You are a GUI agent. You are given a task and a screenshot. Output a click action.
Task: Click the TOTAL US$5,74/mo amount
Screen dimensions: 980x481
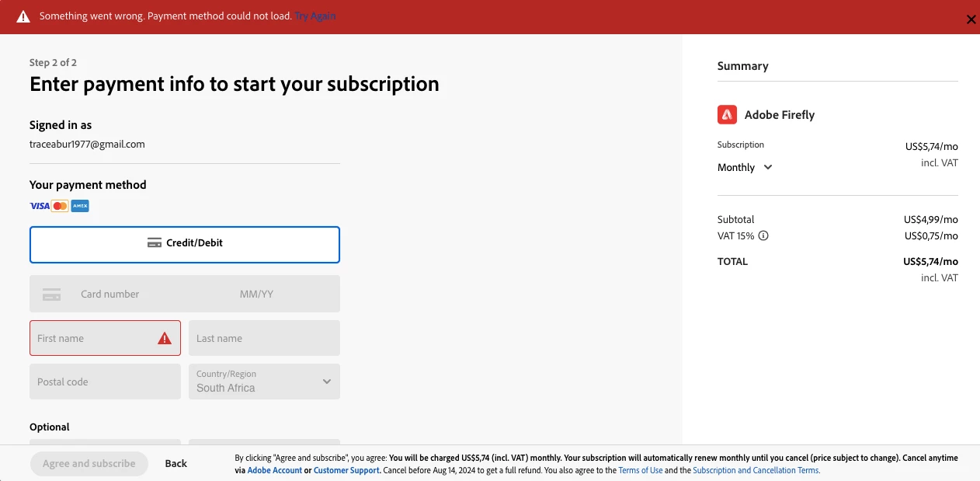tap(930, 261)
